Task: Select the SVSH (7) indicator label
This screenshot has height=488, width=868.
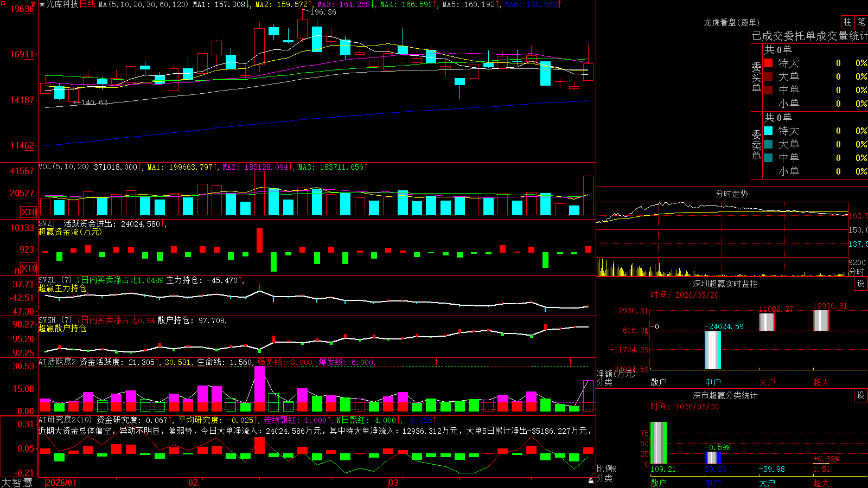Action: 55,320
